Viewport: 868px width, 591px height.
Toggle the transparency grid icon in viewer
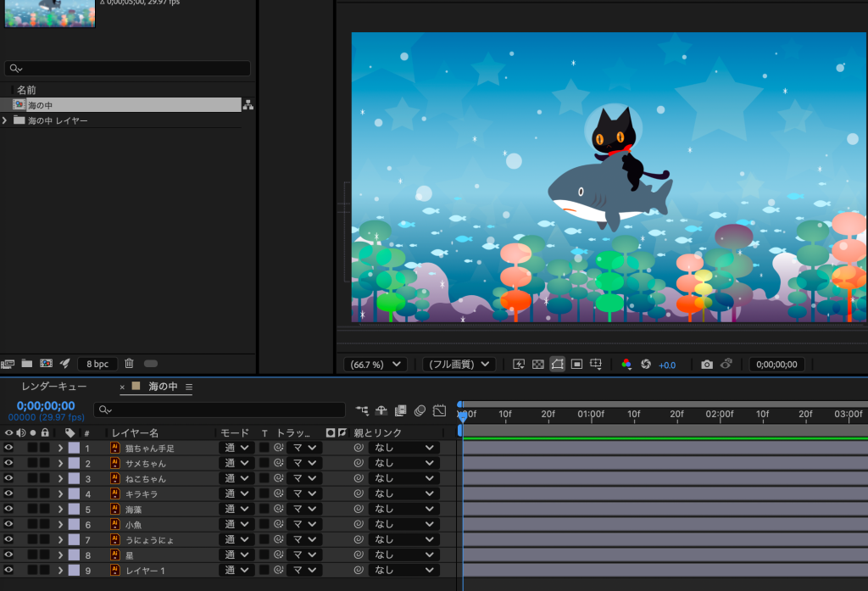point(538,365)
